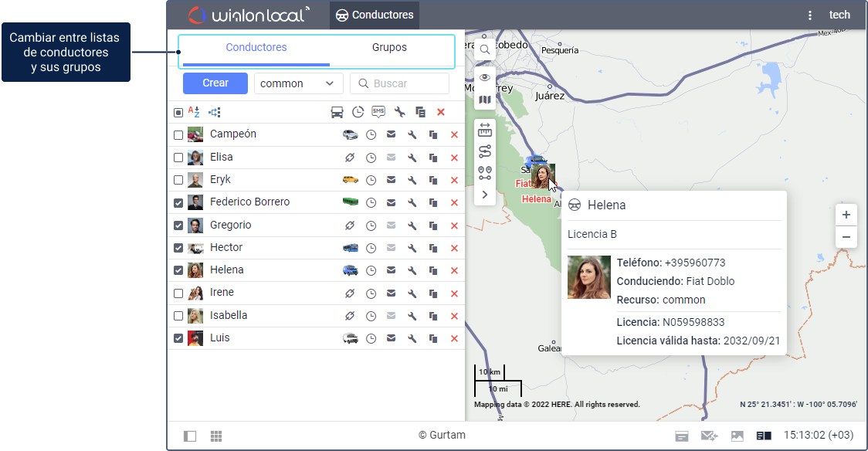This screenshot has width=868, height=451.
Task: Open the three-dot user menu
Action: click(x=810, y=15)
